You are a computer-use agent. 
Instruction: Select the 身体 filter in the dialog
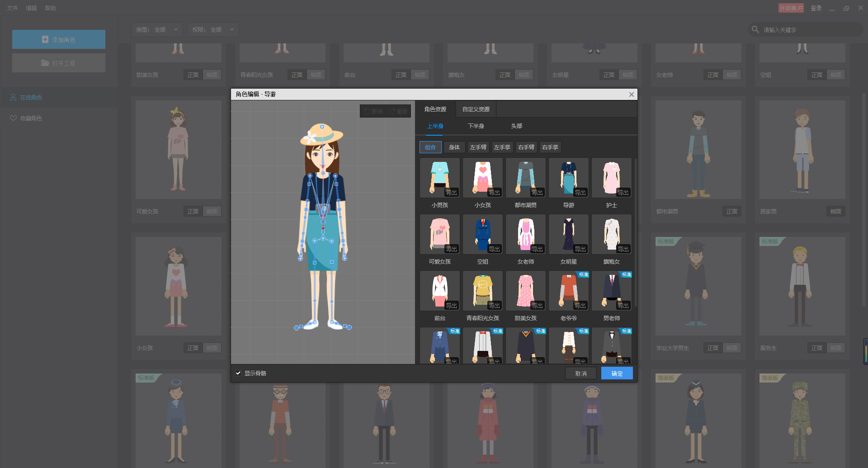coord(454,147)
